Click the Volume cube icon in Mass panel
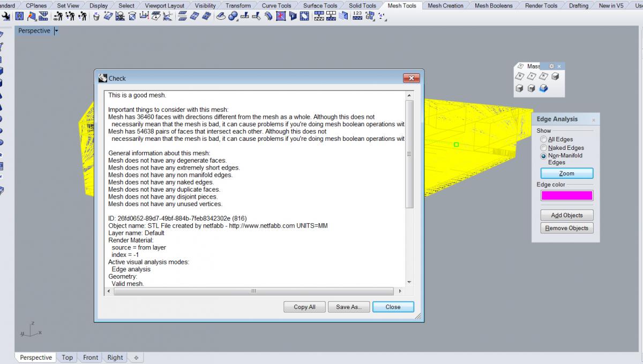The image size is (643, 364). 556,76
